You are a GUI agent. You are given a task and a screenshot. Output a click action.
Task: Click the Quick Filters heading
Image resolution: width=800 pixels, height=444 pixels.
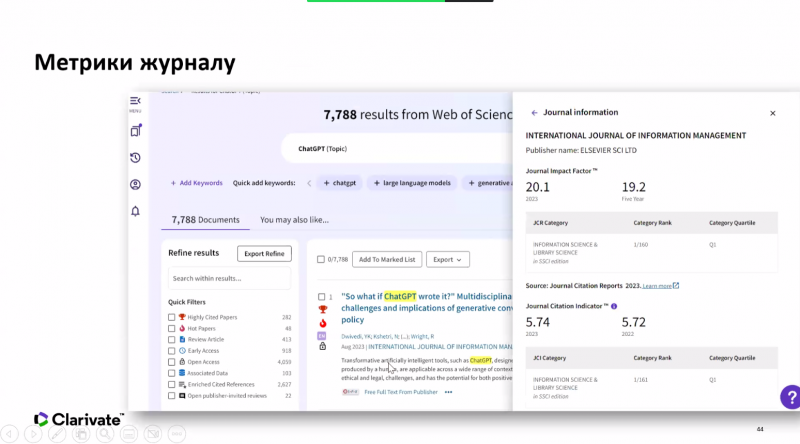tap(187, 302)
